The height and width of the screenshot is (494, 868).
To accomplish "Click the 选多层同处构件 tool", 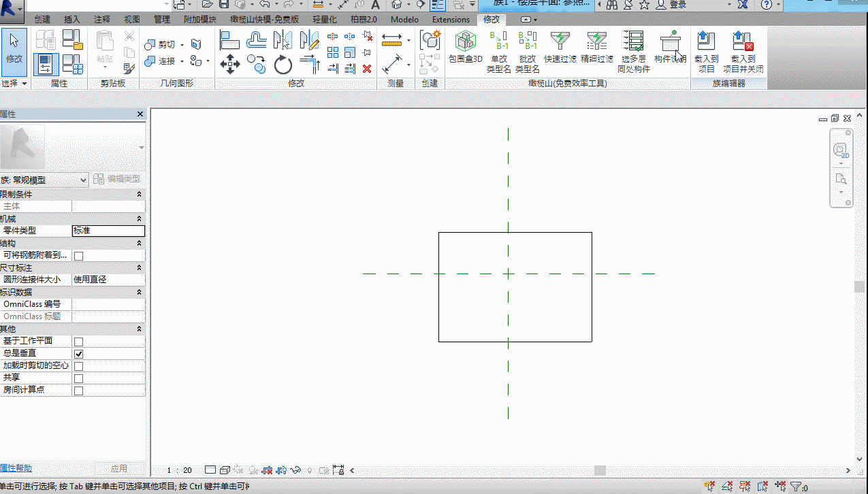I will click(634, 52).
